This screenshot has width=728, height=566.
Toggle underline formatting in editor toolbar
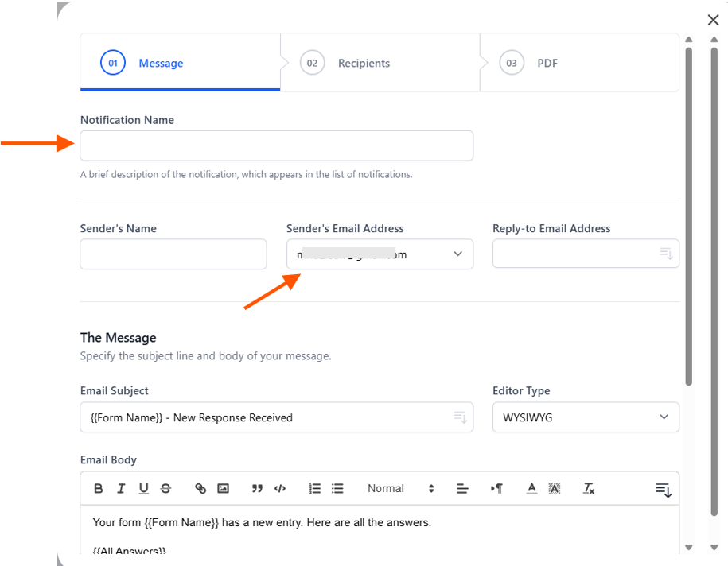point(143,488)
